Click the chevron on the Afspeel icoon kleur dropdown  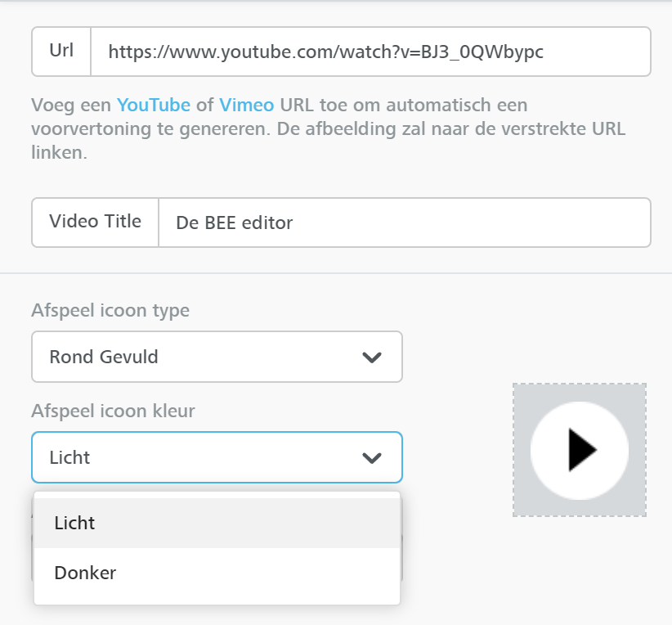pos(372,457)
